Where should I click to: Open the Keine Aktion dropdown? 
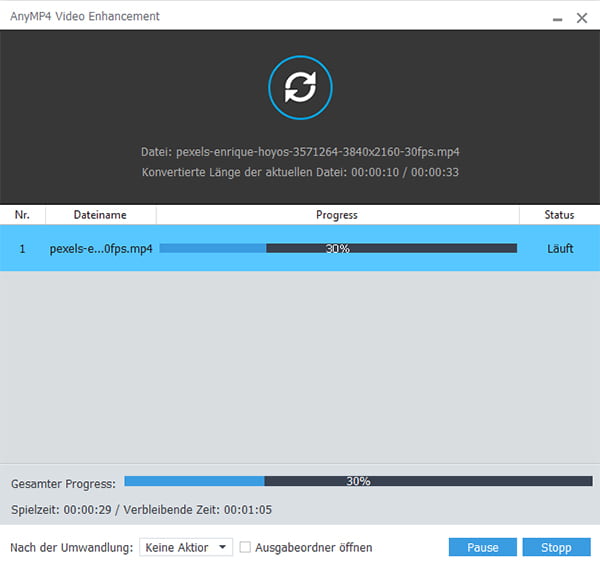click(x=186, y=547)
